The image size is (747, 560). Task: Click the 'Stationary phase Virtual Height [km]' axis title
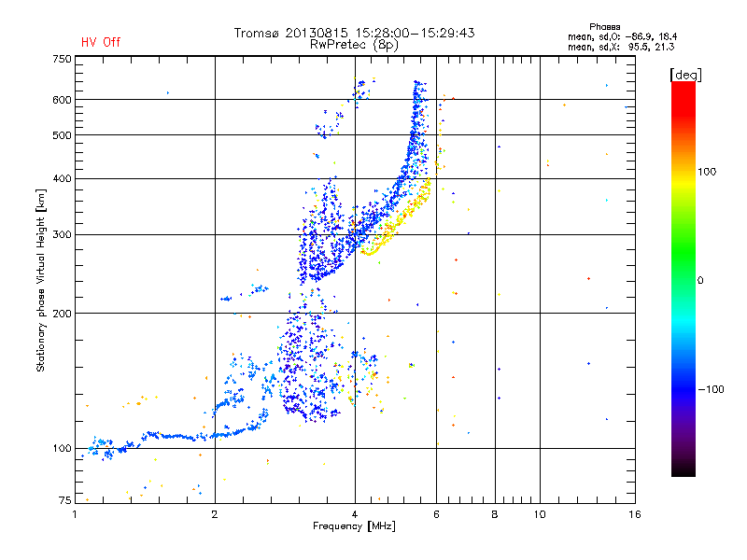coord(41,280)
